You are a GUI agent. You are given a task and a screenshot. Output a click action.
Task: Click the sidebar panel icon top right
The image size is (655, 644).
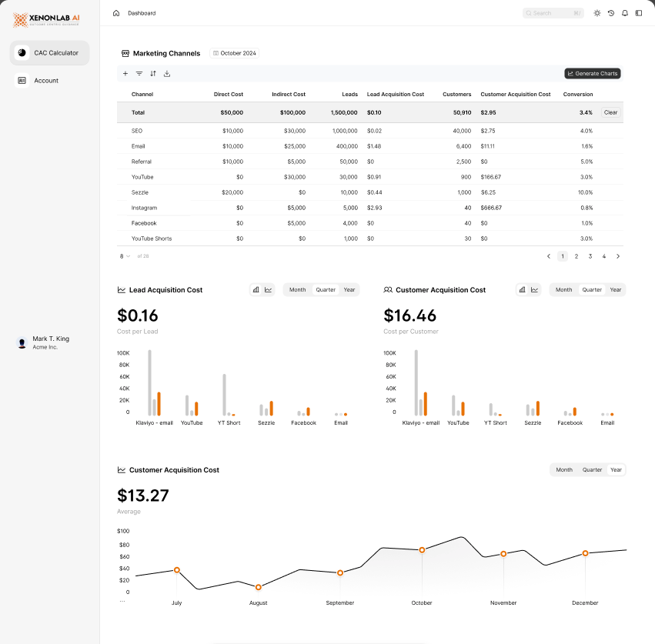coord(638,13)
